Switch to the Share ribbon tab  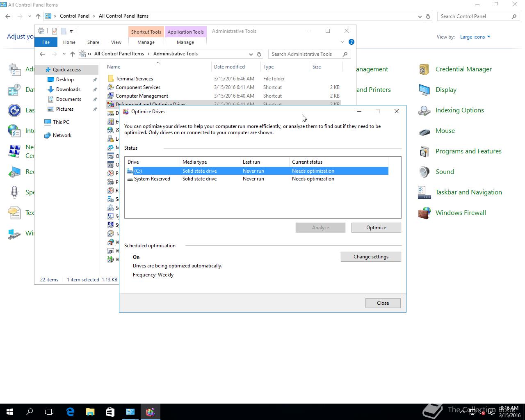tap(93, 42)
